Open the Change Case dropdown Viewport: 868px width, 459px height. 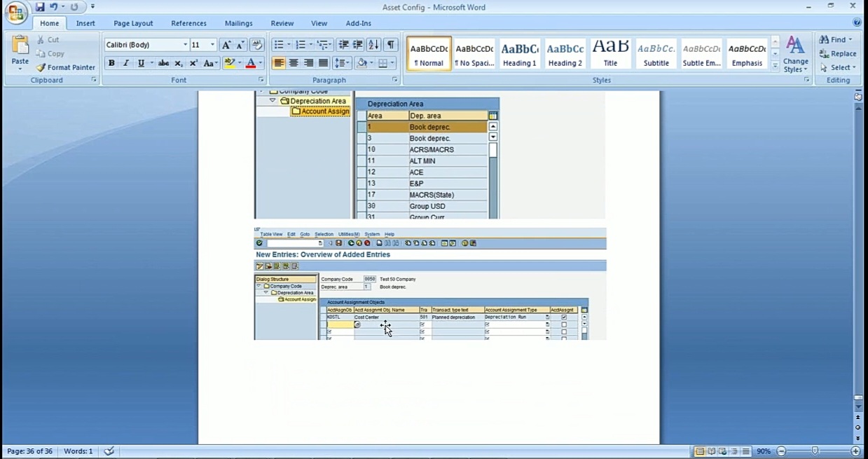(211, 63)
